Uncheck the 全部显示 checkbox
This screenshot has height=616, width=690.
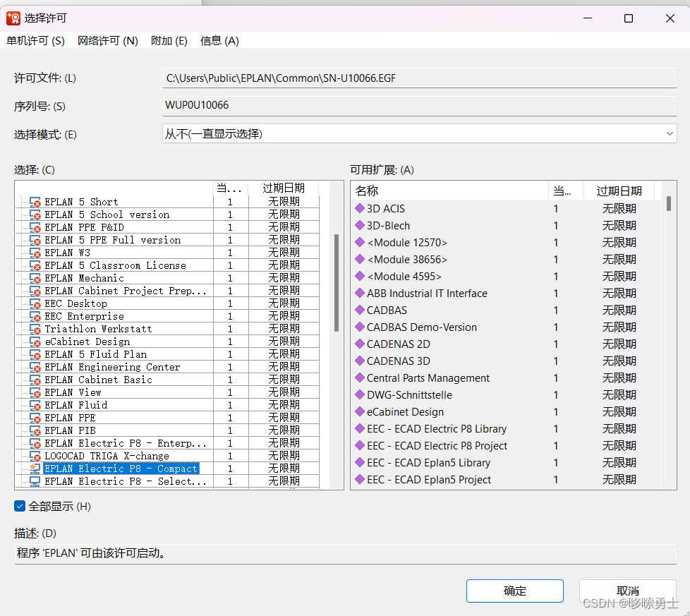pos(20,506)
